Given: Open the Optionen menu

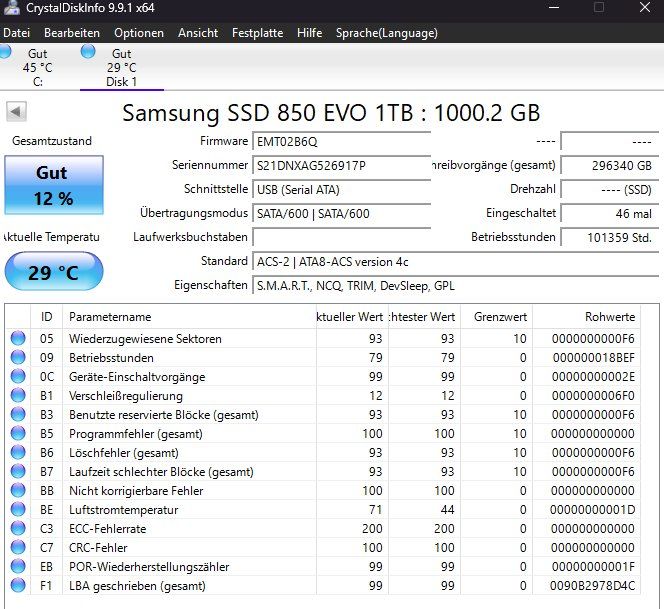Looking at the screenshot, I should click(139, 33).
